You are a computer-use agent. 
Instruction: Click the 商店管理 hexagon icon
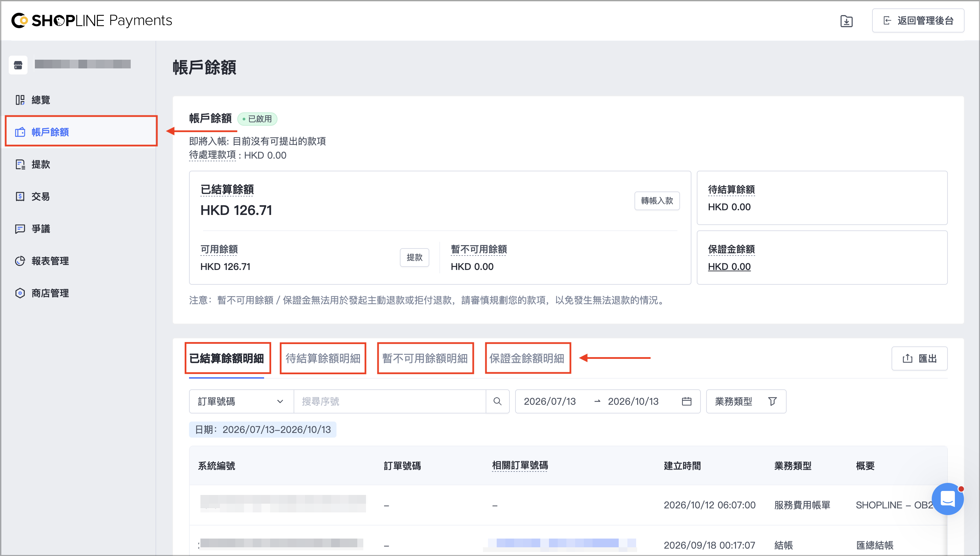(20, 293)
